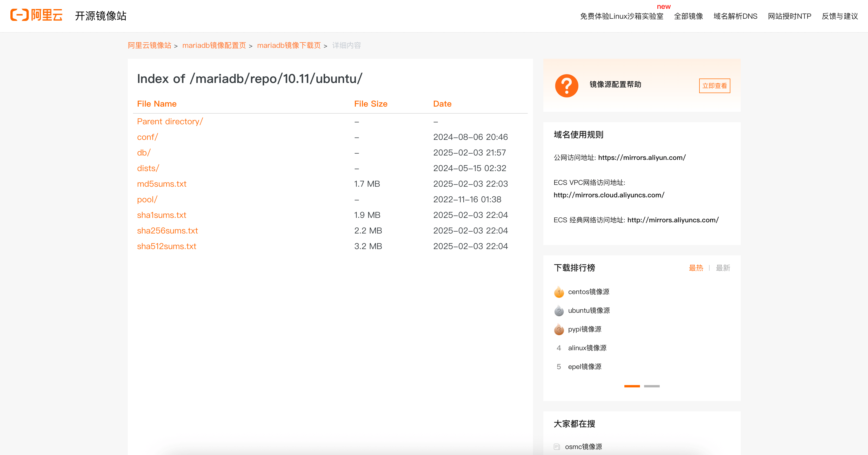Click the 1.7 MB file size cell
Screen dimensions: 868x455
click(x=367, y=184)
